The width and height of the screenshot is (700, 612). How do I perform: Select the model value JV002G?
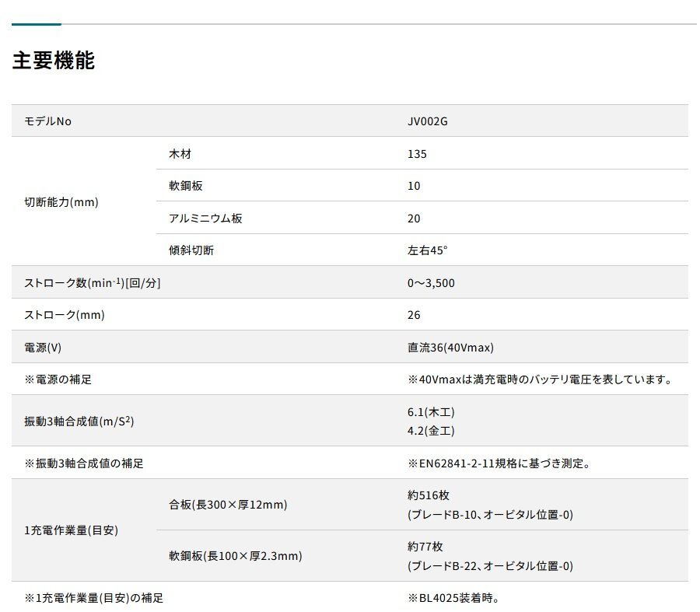tap(427, 121)
